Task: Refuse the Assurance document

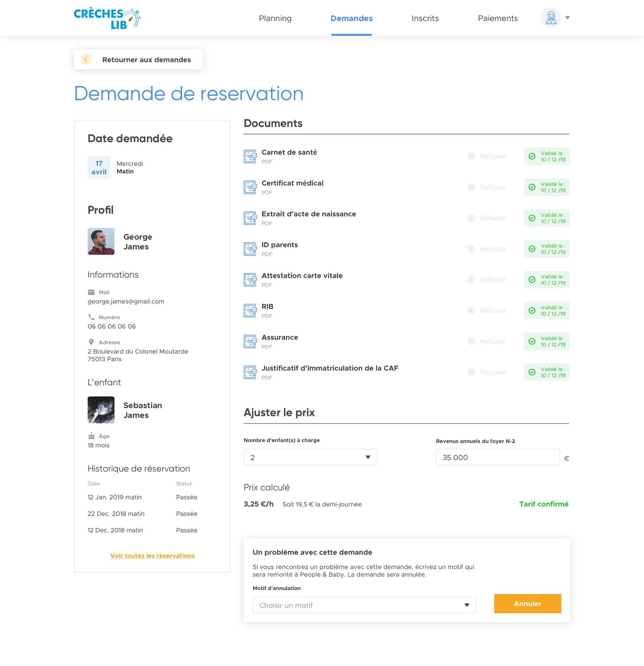Action: point(487,342)
